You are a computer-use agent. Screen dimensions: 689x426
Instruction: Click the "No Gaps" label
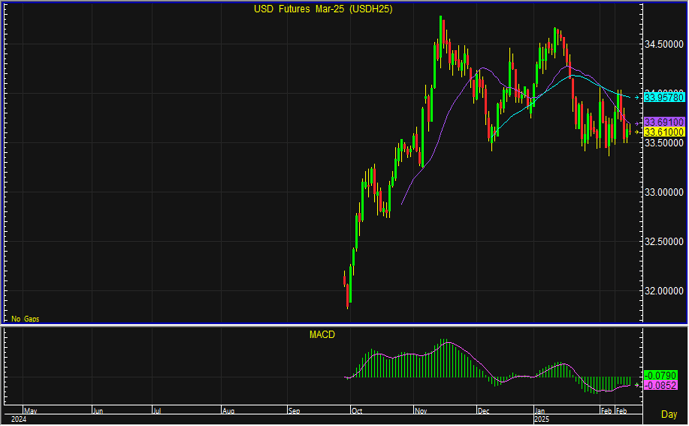25,318
